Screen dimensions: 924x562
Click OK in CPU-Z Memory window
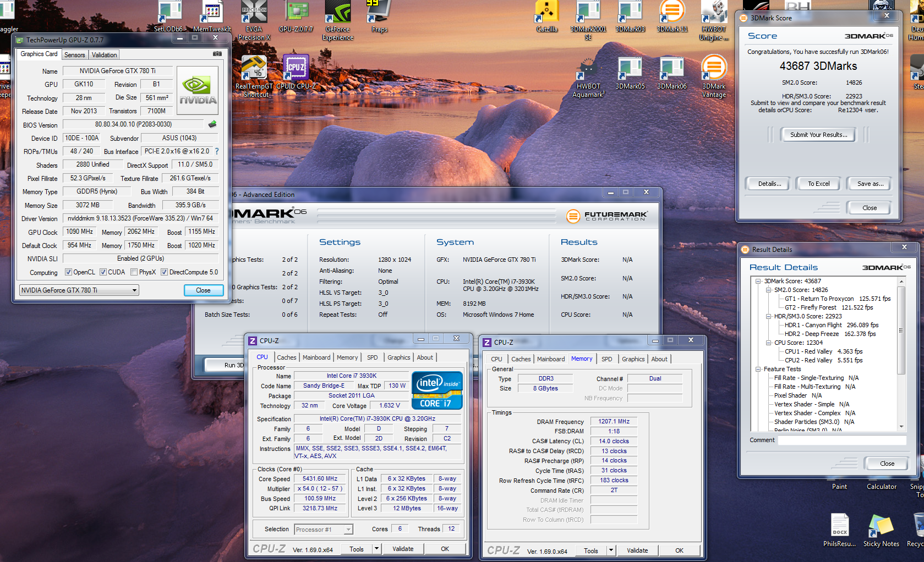click(679, 550)
